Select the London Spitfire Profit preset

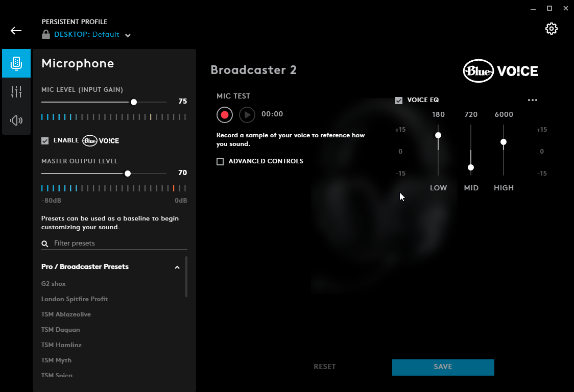tap(75, 299)
